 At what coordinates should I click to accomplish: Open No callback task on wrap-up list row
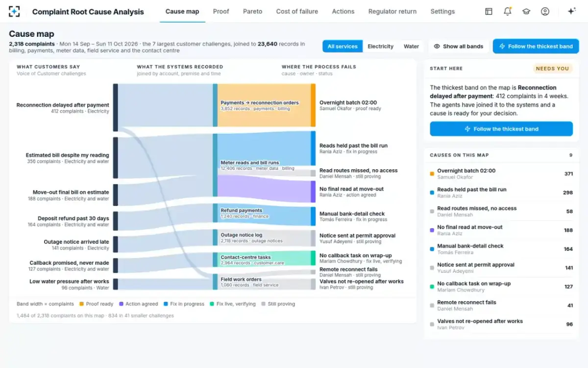pos(501,287)
